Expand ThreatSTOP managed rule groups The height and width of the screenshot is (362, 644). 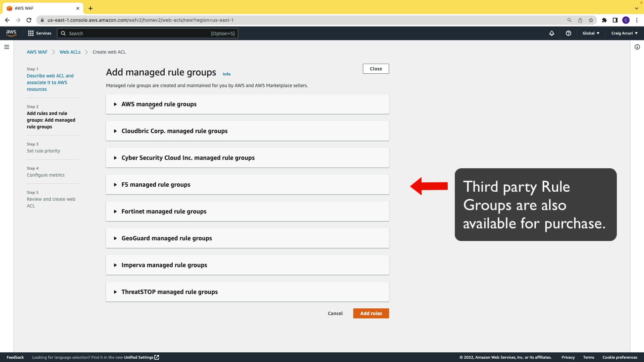coord(169,292)
